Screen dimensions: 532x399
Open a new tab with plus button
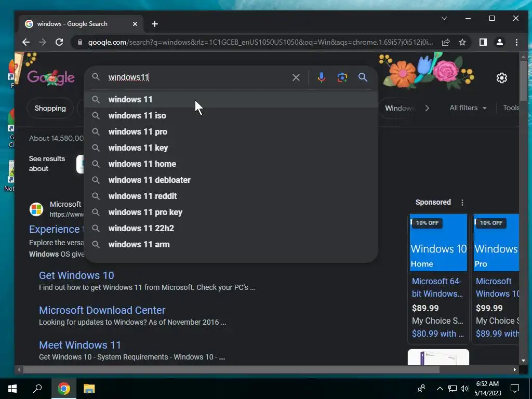click(x=155, y=24)
